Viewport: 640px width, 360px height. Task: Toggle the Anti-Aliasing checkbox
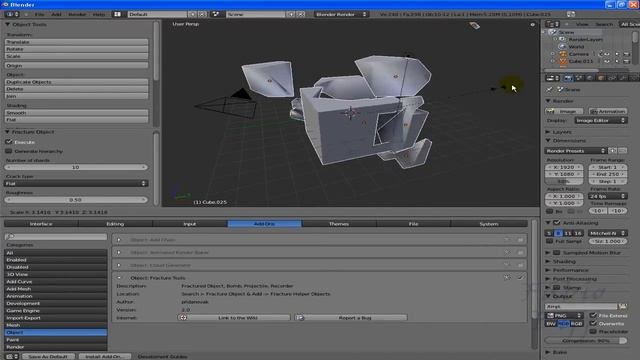click(x=557, y=223)
